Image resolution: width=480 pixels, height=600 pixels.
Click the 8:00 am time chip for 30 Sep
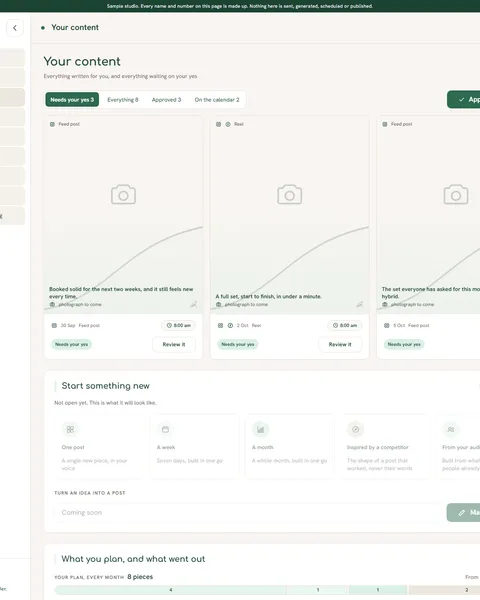178,325
